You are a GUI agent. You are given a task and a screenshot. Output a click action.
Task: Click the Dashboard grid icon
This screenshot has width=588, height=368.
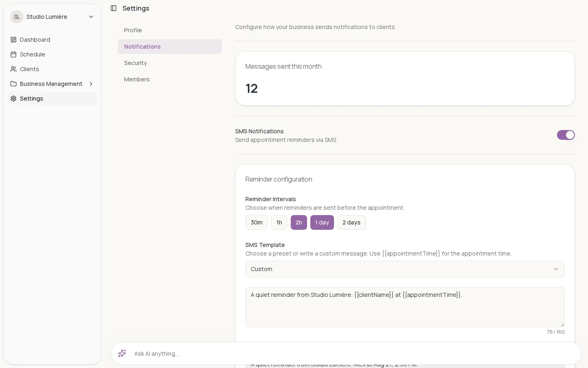(13, 40)
